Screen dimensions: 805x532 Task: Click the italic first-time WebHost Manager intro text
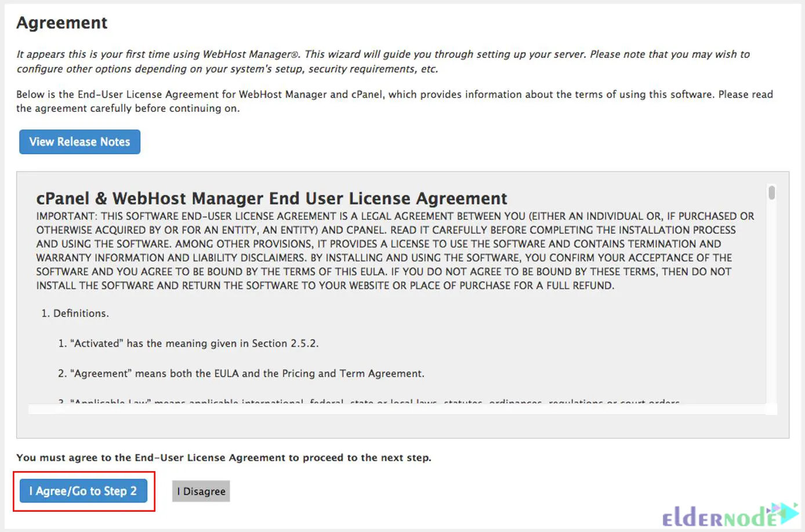(383, 61)
